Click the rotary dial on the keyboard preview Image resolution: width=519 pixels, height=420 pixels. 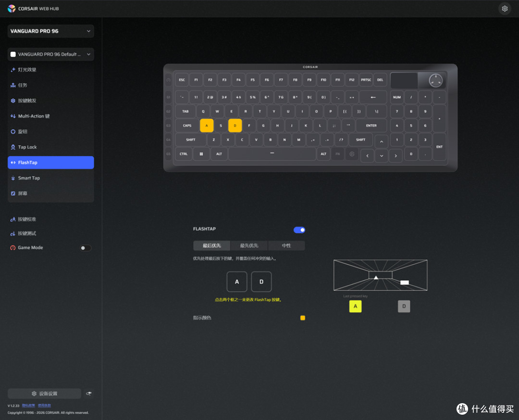coord(435,80)
